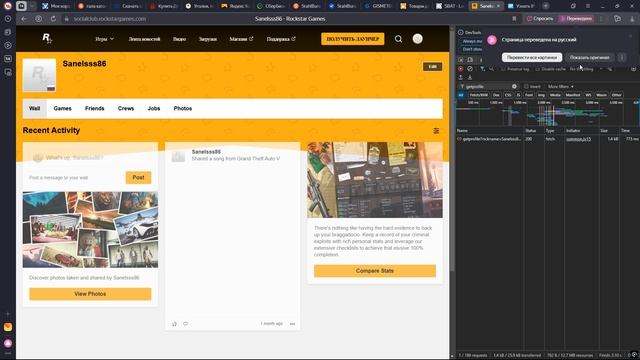Select the getprofile request row
This screenshot has height=360, width=640.
pos(547,139)
